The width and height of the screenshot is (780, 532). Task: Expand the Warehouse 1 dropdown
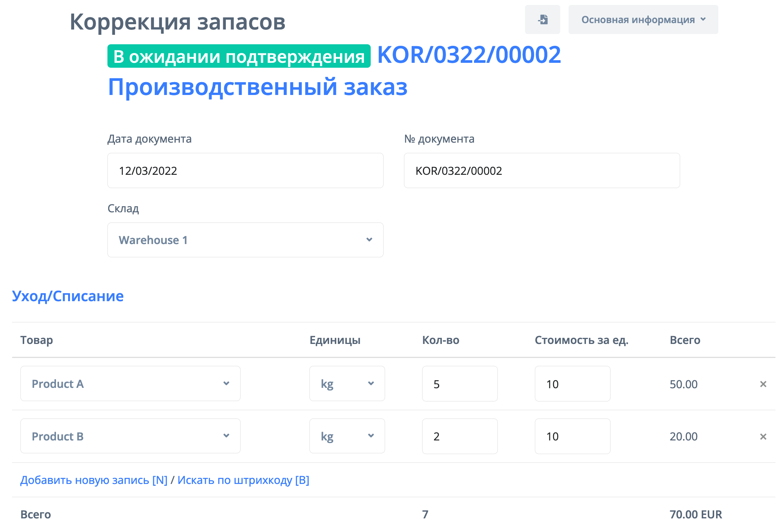pos(245,240)
